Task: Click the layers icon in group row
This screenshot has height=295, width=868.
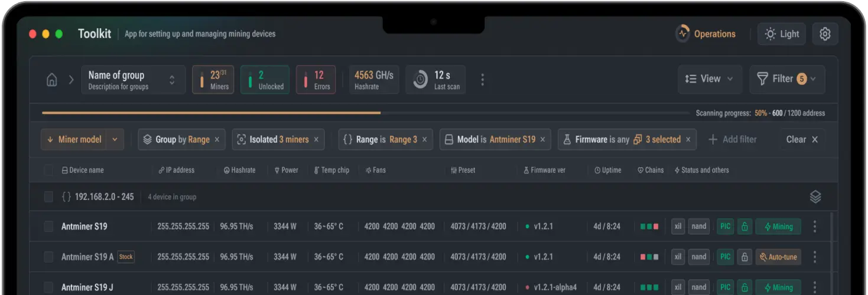Action: point(815,197)
